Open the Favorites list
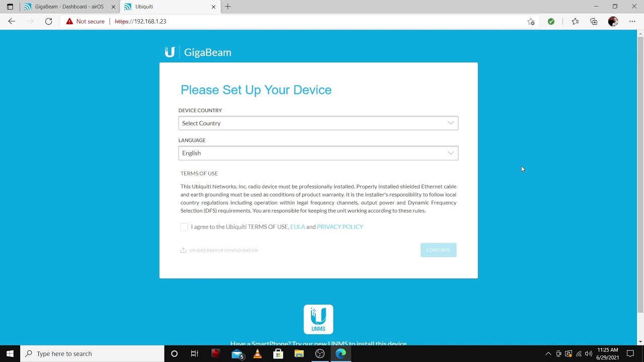This screenshot has height=362, width=644. 575,21
